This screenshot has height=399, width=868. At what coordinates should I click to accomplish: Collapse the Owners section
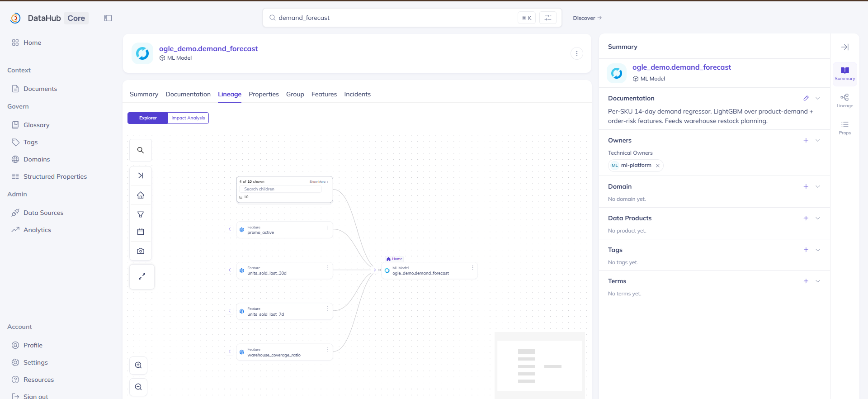pos(818,140)
